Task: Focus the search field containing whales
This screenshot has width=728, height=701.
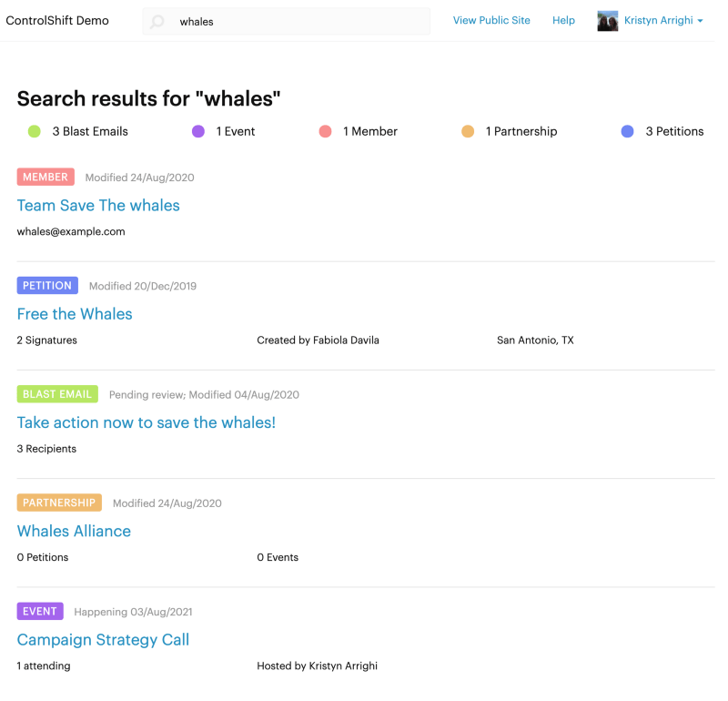Action: pos(291,21)
